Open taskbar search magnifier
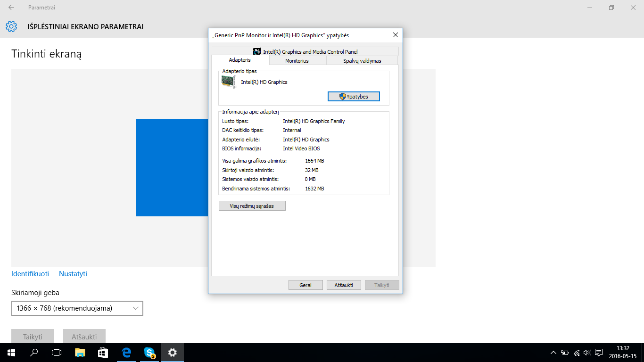644x362 pixels. (x=34, y=352)
